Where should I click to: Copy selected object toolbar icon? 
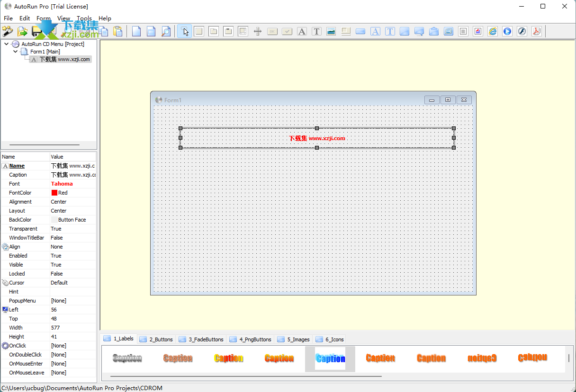tap(103, 32)
